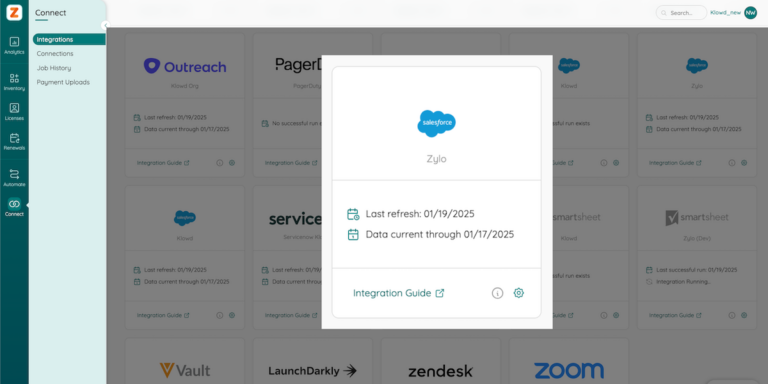
Task: Open settings gear on Smartsheet Zylo (Dev) card
Action: [x=744, y=315]
